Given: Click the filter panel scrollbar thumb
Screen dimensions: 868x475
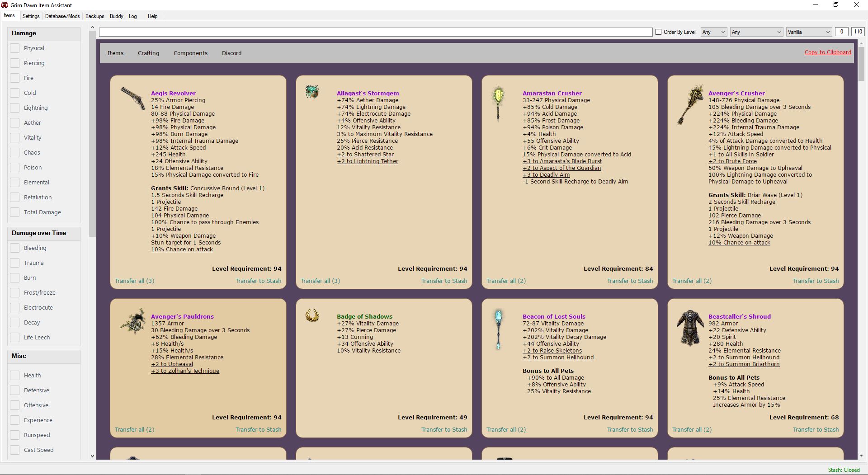Looking at the screenshot, I should (92, 135).
